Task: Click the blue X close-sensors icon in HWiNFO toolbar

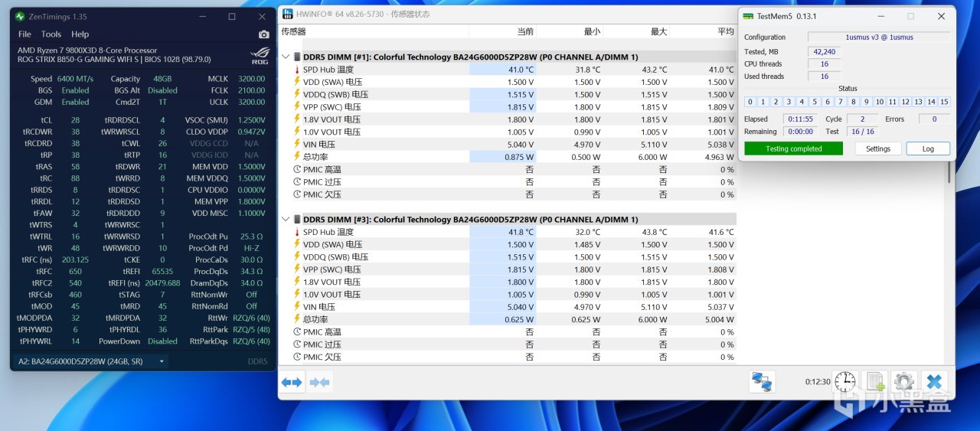Action: 933,381
